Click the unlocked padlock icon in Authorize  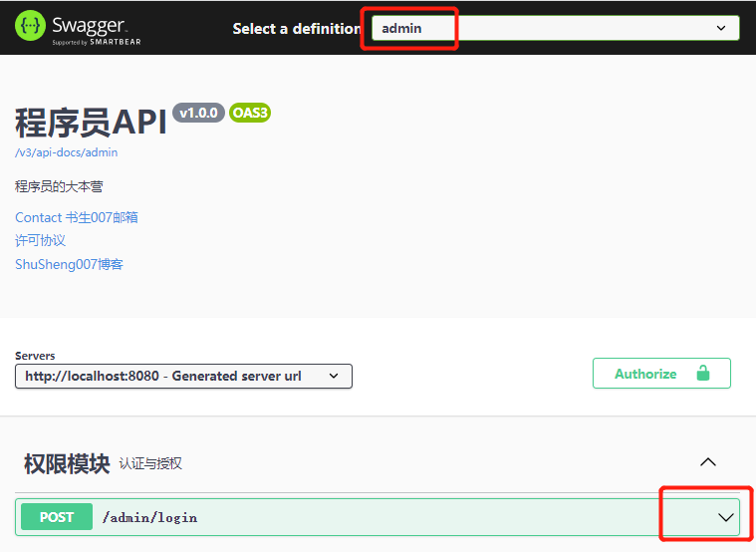pos(703,373)
